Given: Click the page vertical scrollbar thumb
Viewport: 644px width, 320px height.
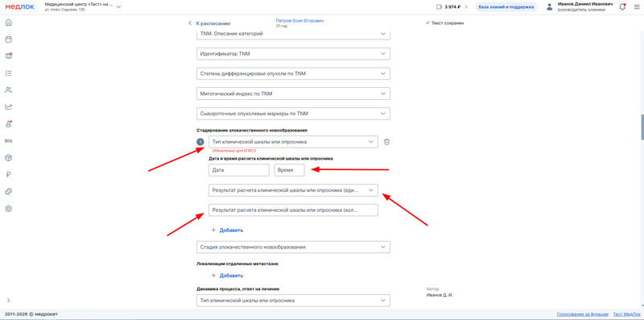Looking at the screenshot, I should [x=642, y=127].
